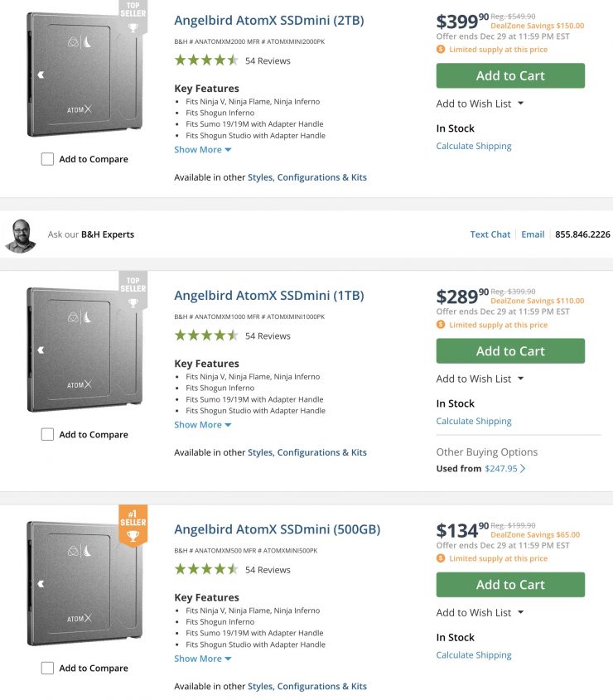Expand Show More features for the 500GB drive
This screenshot has width=613, height=700.
(x=202, y=659)
